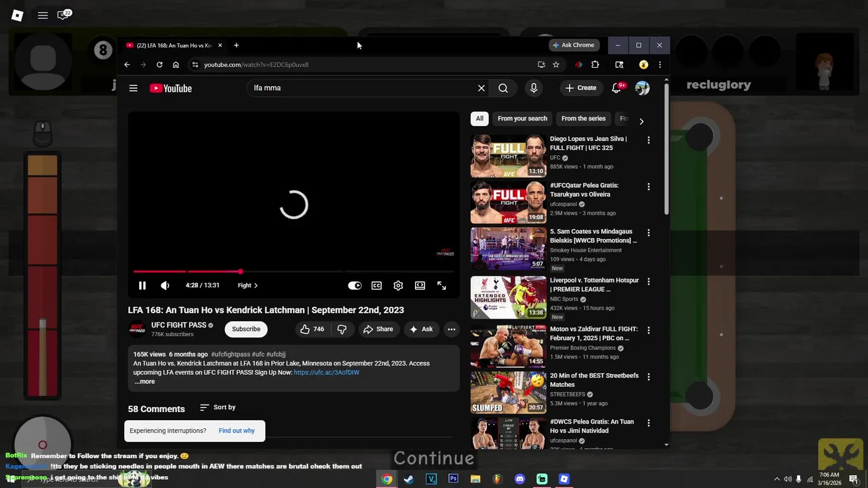The image size is (868, 488).
Task: Clear the search box text
Action: pyautogui.click(x=481, y=88)
